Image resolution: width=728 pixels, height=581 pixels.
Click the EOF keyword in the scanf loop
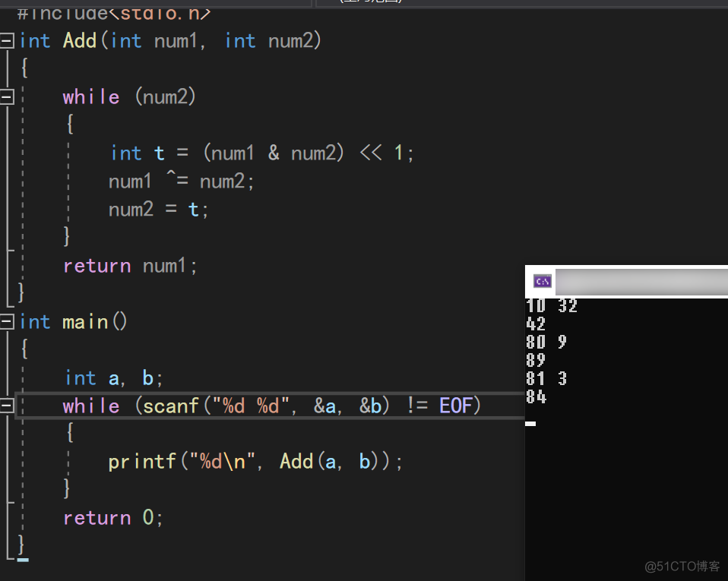[455, 406]
